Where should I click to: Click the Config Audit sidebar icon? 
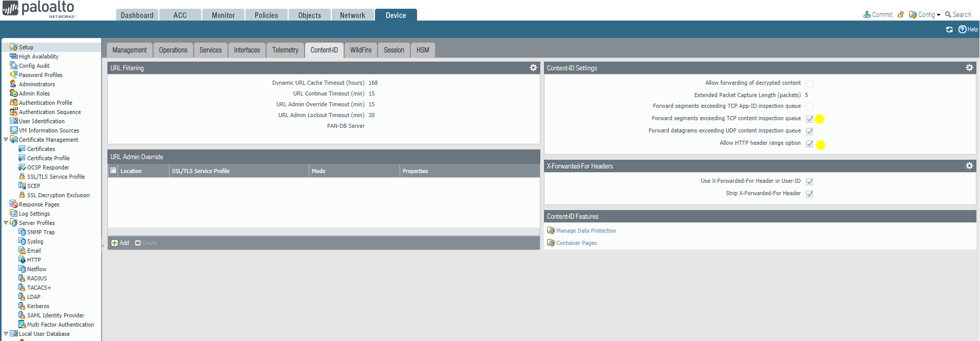(13, 65)
